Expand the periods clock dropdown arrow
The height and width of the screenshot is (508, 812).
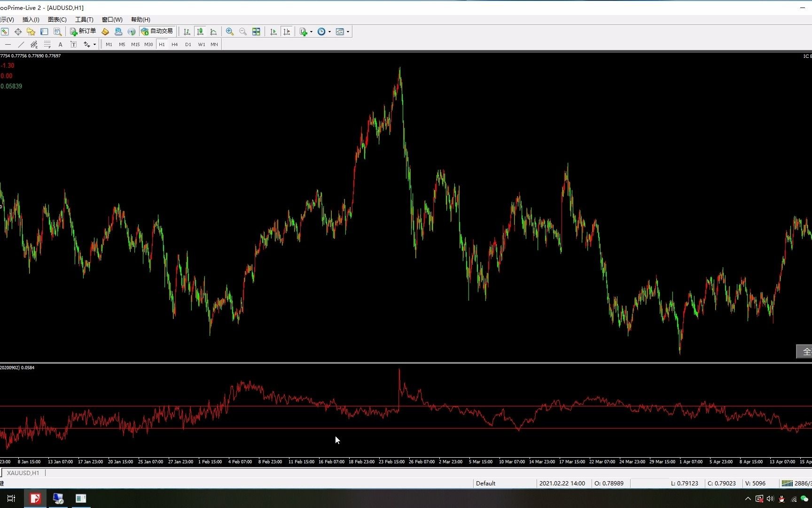click(x=329, y=32)
